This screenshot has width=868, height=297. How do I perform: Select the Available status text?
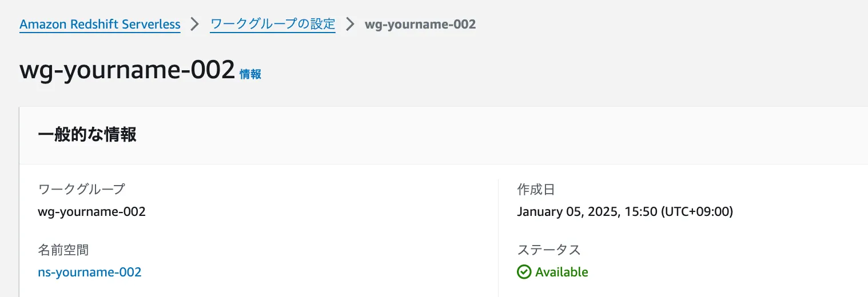[562, 272]
